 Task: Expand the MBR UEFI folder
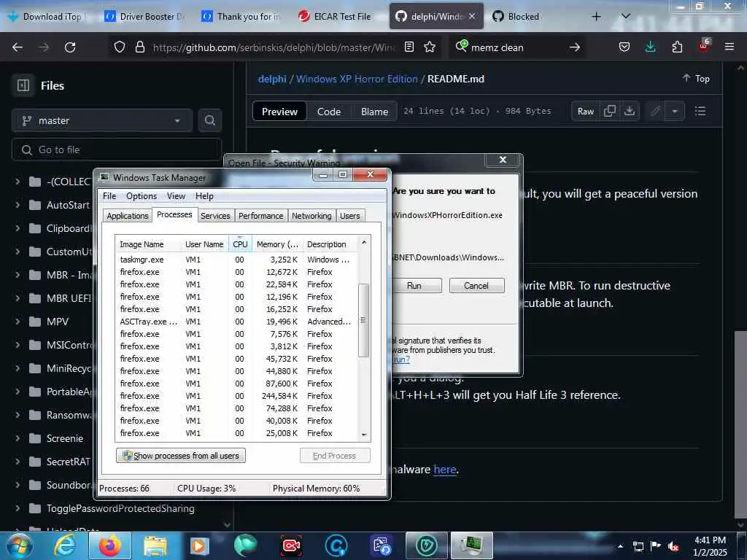[x=18, y=298]
